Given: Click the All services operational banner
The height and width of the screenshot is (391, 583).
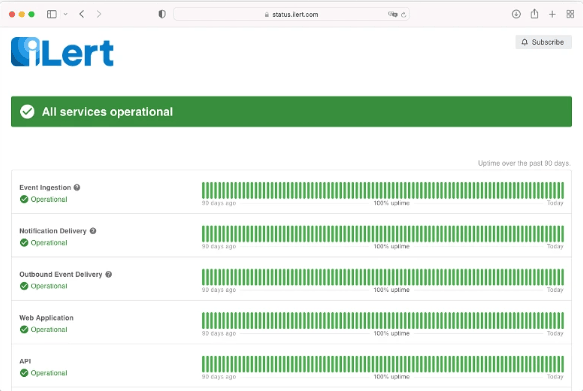Looking at the screenshot, I should [292, 112].
